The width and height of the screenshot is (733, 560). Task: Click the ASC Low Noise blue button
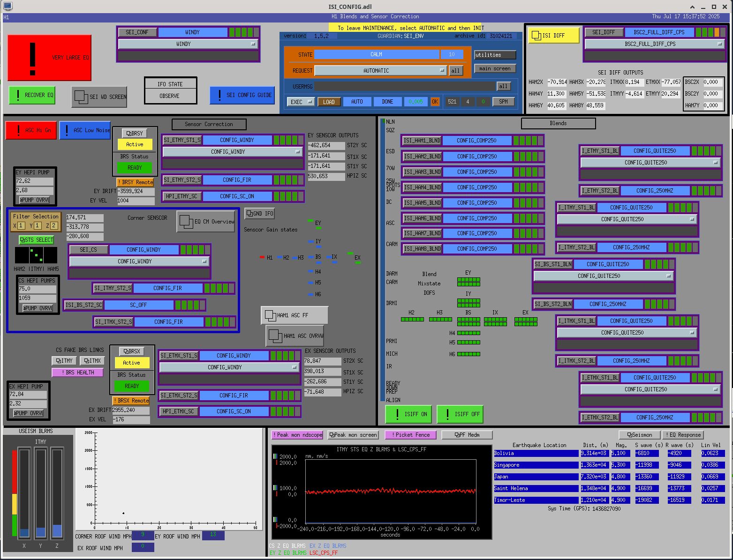click(x=85, y=130)
